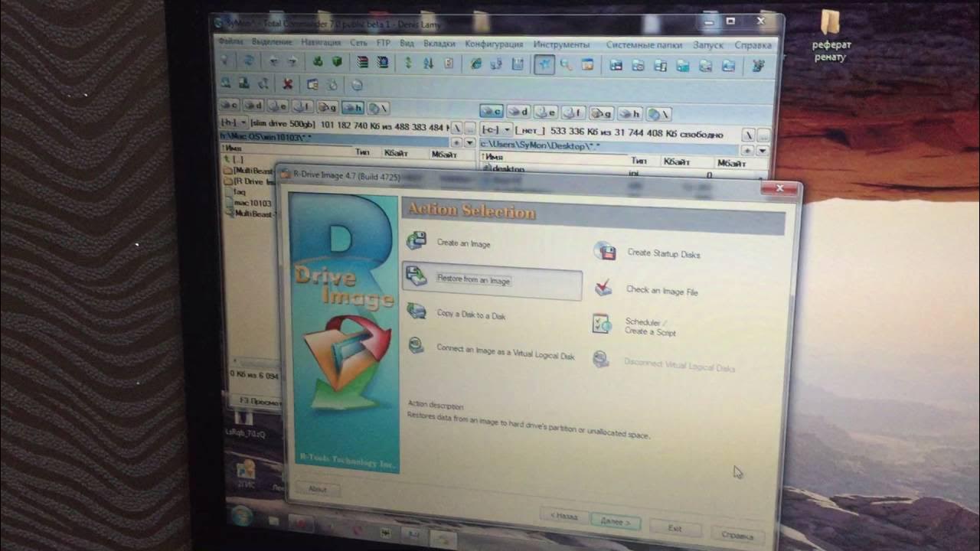
Task: Select drive c in the right panel drive bar
Action: pyautogui.click(x=492, y=112)
